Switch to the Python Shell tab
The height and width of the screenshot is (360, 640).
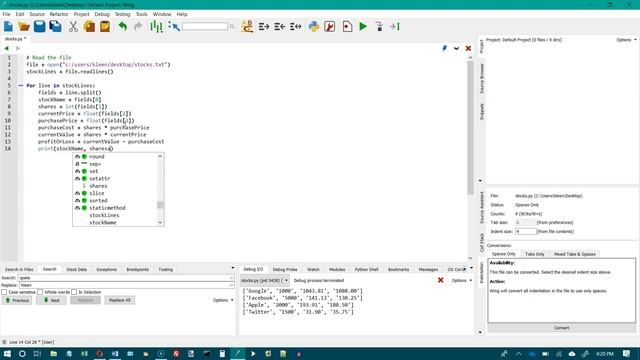367,269
